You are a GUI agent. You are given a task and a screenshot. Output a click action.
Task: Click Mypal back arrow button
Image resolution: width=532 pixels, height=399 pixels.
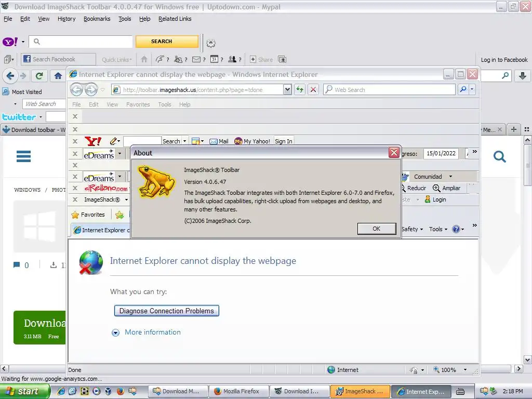point(10,76)
